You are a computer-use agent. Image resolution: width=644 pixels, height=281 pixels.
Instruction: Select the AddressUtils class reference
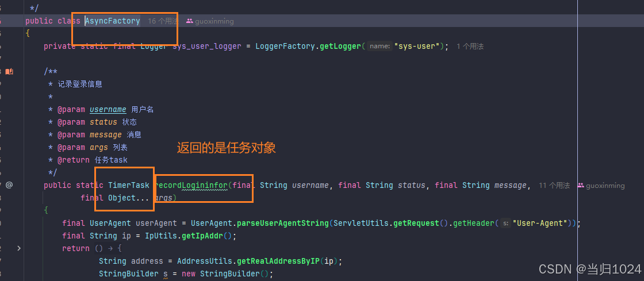tap(205, 261)
